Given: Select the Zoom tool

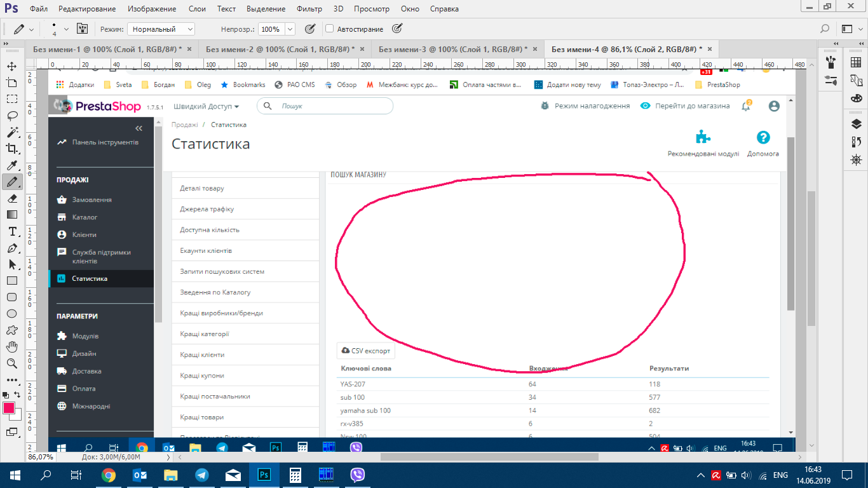Looking at the screenshot, I should coord(11,363).
